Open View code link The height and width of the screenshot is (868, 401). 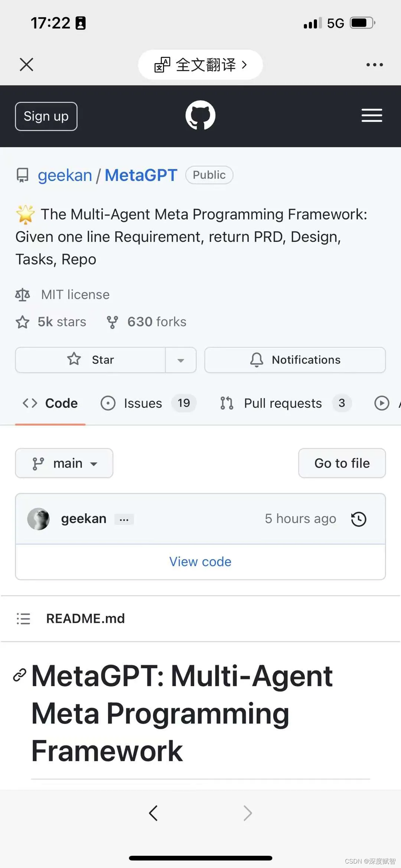200,562
